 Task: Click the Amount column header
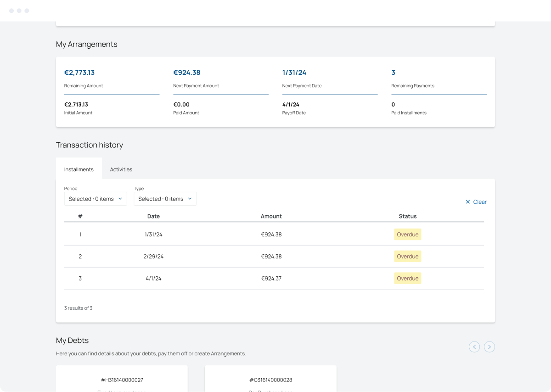[271, 216]
